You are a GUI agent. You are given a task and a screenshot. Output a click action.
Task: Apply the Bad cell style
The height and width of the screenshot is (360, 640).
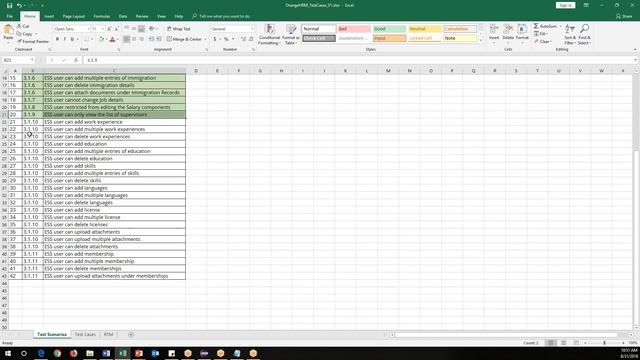click(x=354, y=29)
